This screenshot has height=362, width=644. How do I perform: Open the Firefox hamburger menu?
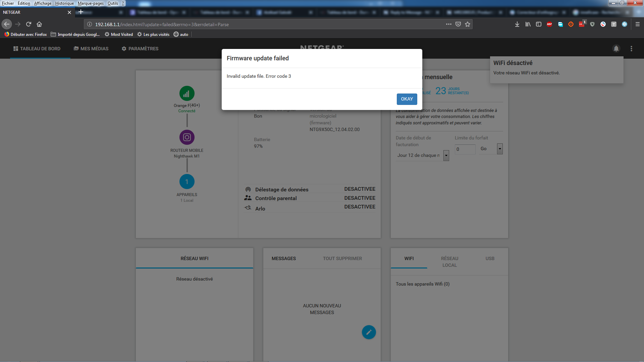[638, 24]
